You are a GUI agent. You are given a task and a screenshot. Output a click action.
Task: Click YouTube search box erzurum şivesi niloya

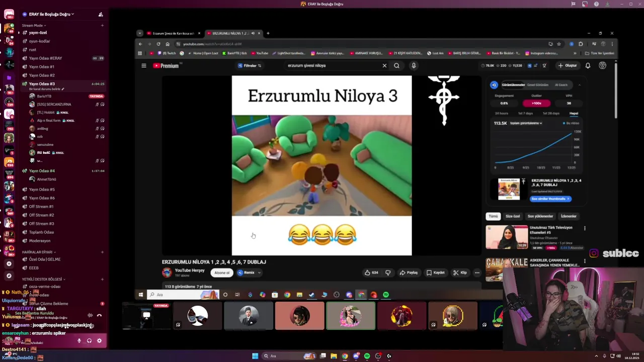[x=332, y=65]
